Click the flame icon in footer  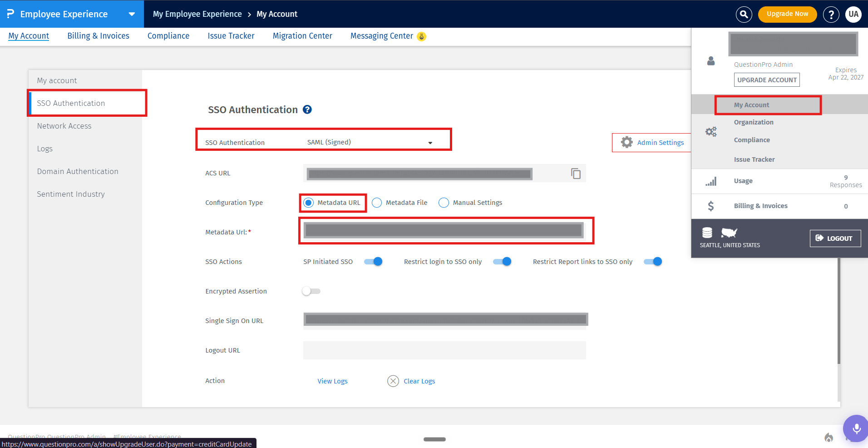click(x=829, y=438)
